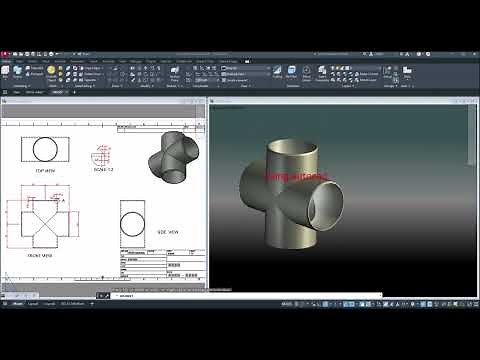Select the Extract Edges tool
Viewport: 480px width, 360px height.
pos(90,68)
